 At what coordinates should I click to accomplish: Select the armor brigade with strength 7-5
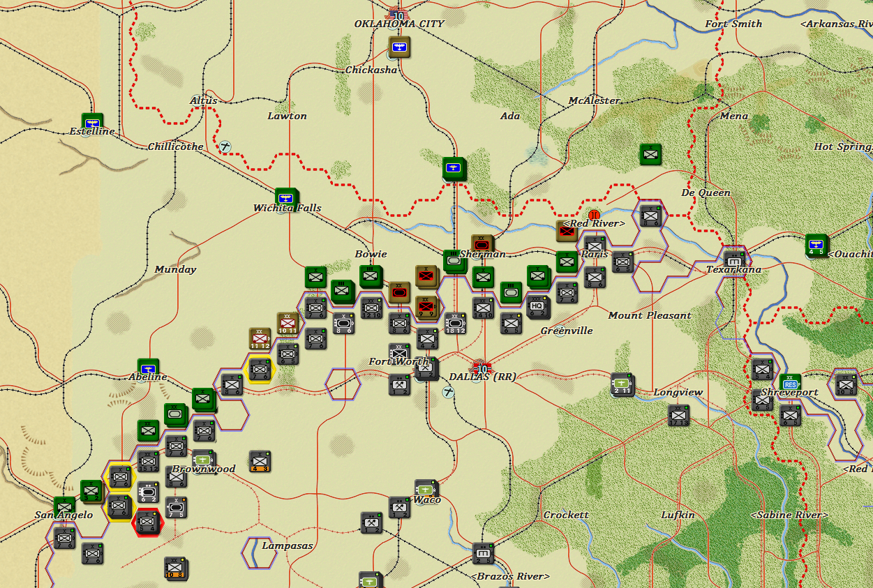(x=176, y=507)
